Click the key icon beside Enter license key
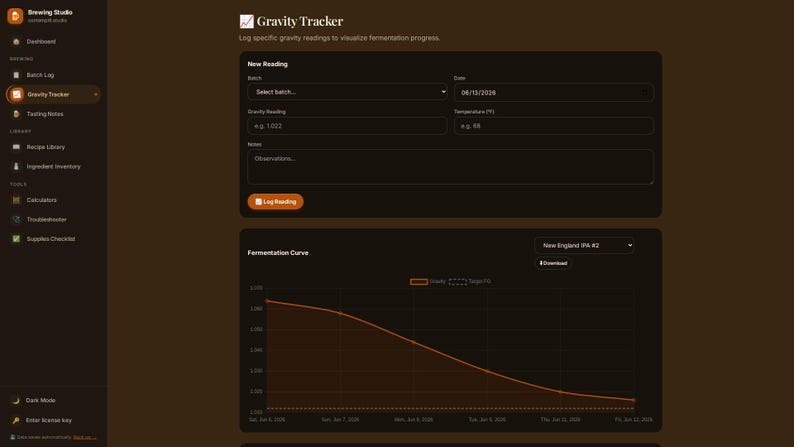This screenshot has width=794, height=447. (x=16, y=420)
